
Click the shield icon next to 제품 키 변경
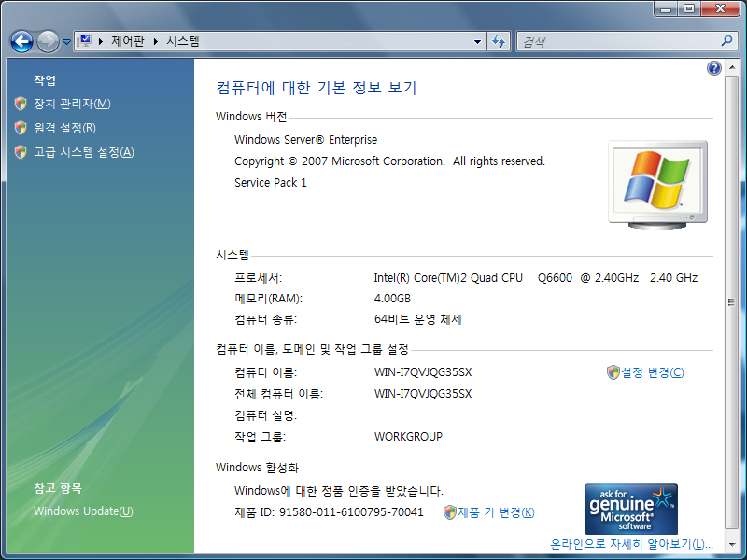tap(450, 512)
